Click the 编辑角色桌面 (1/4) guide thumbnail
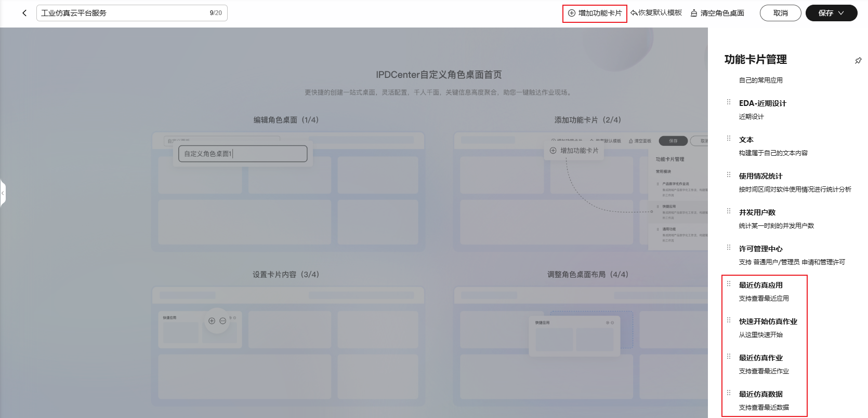Screen dimensions: 868x418 pos(288,192)
